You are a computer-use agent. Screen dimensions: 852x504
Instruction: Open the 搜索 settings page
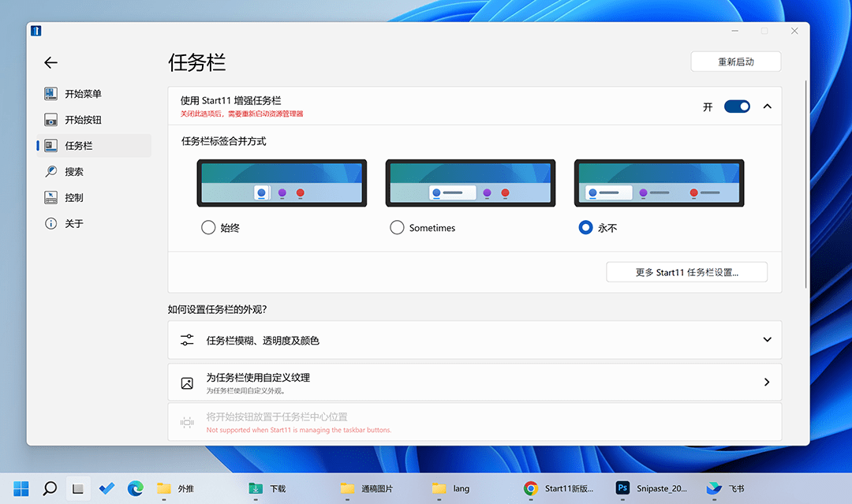point(94,172)
